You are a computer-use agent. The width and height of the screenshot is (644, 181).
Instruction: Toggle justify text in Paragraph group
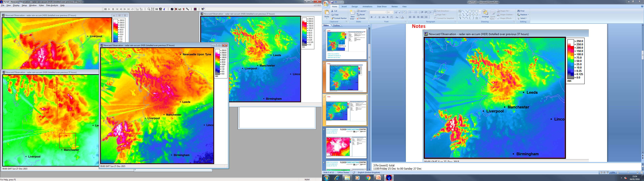click(x=422, y=17)
